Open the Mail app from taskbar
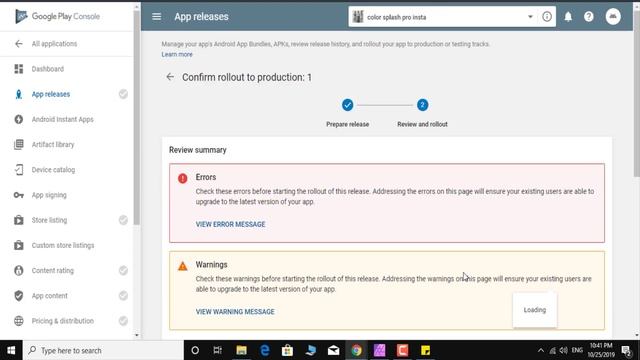 pos(333,350)
